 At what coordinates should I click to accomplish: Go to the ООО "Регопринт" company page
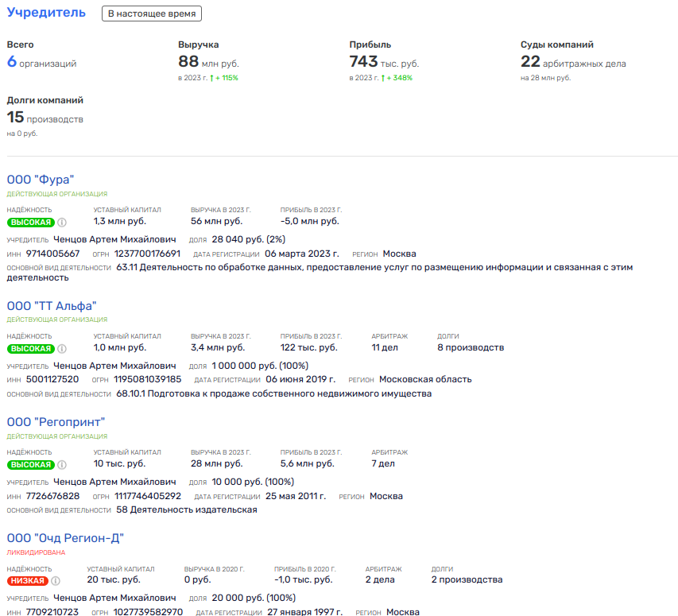[x=56, y=422]
